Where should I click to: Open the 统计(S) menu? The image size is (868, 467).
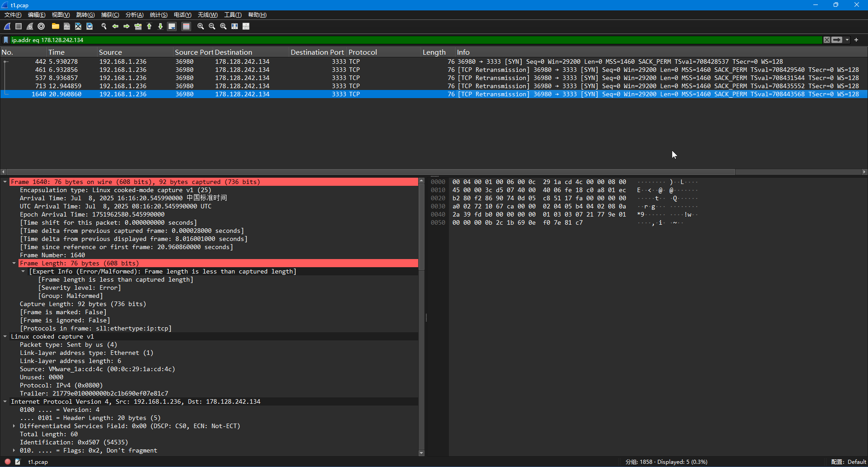(x=158, y=15)
